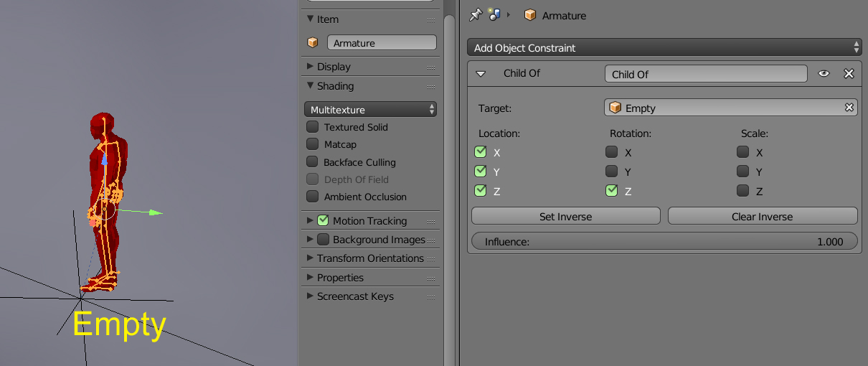Screen dimensions: 868x366
Task: Disable Location Y checkbox
Action: [481, 172]
